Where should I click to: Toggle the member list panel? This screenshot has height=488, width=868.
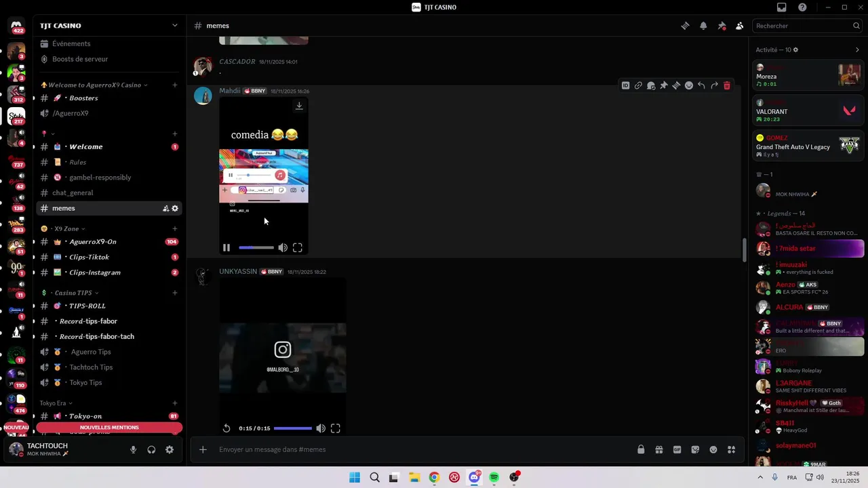(740, 26)
